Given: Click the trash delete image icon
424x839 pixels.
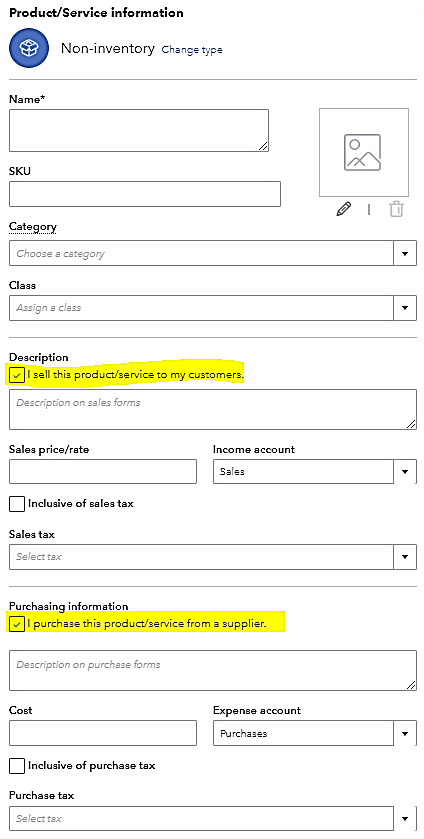Looking at the screenshot, I should [396, 209].
